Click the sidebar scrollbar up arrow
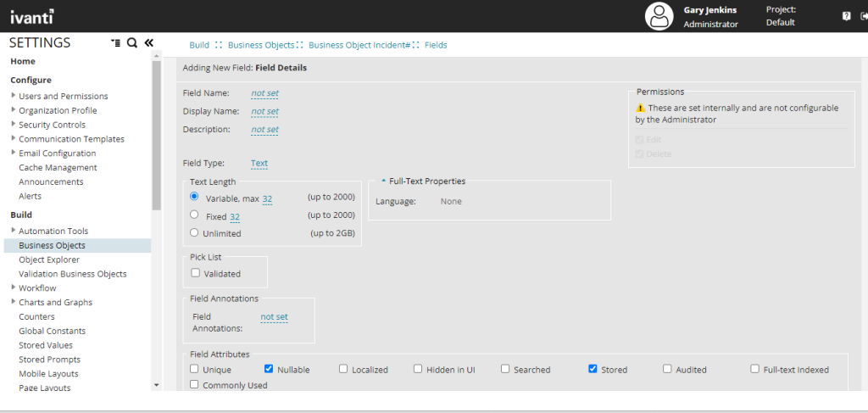 coord(156,56)
